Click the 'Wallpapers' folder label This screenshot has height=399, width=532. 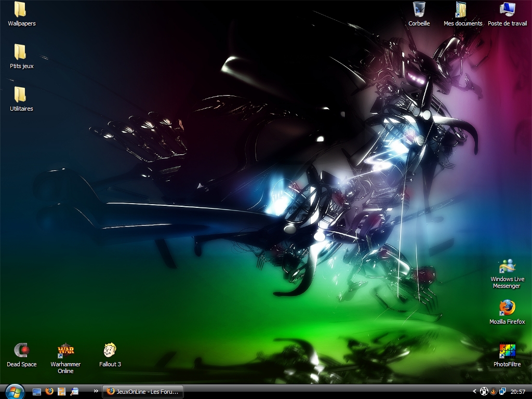coord(22,23)
